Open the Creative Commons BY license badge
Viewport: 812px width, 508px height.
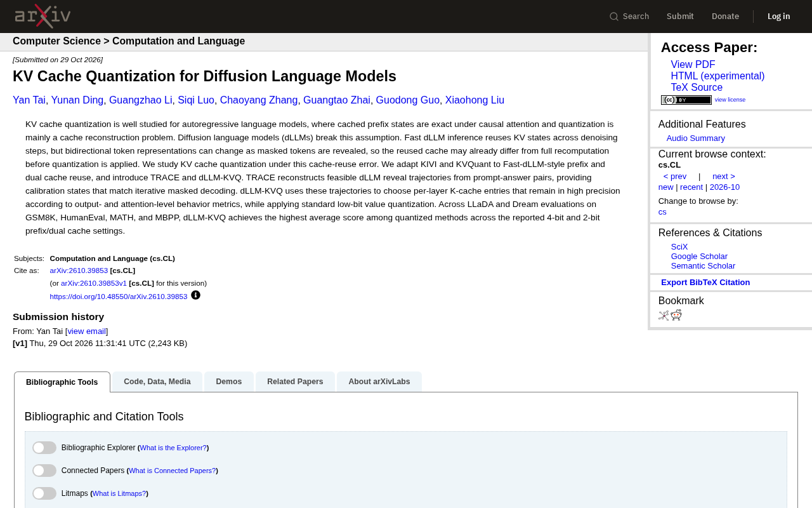pos(686,100)
